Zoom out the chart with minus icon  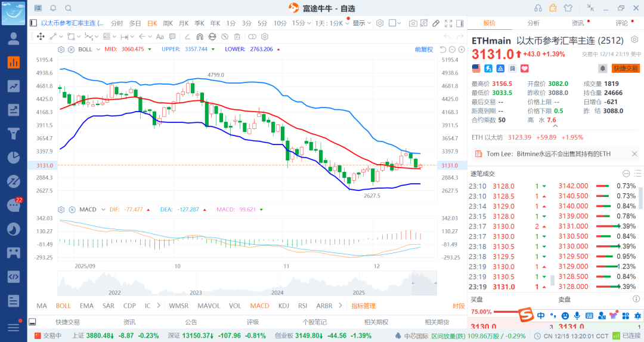click(x=452, y=50)
